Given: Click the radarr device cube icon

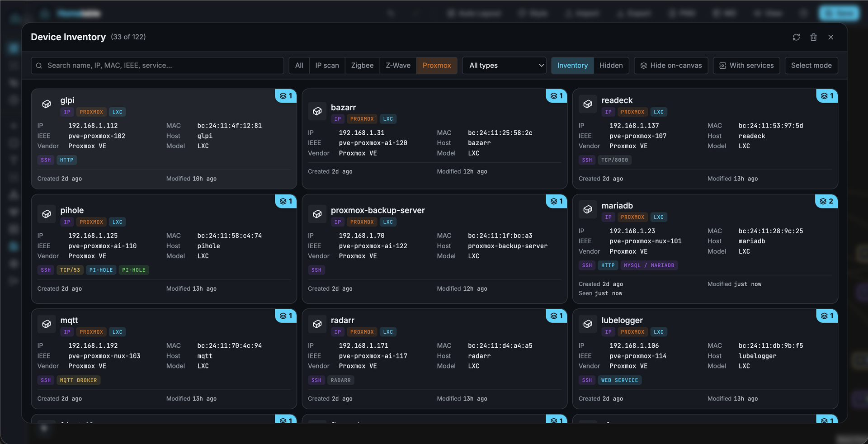Looking at the screenshot, I should pos(317,324).
